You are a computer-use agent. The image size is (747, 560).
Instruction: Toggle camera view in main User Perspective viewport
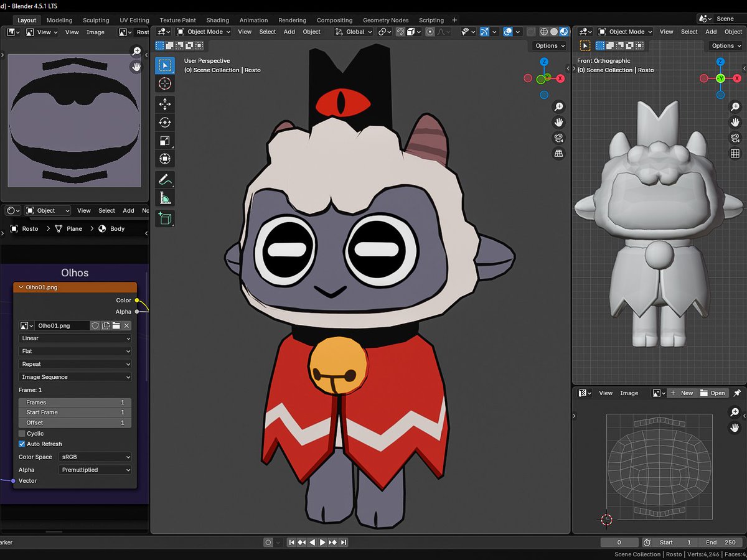pyautogui.click(x=559, y=138)
